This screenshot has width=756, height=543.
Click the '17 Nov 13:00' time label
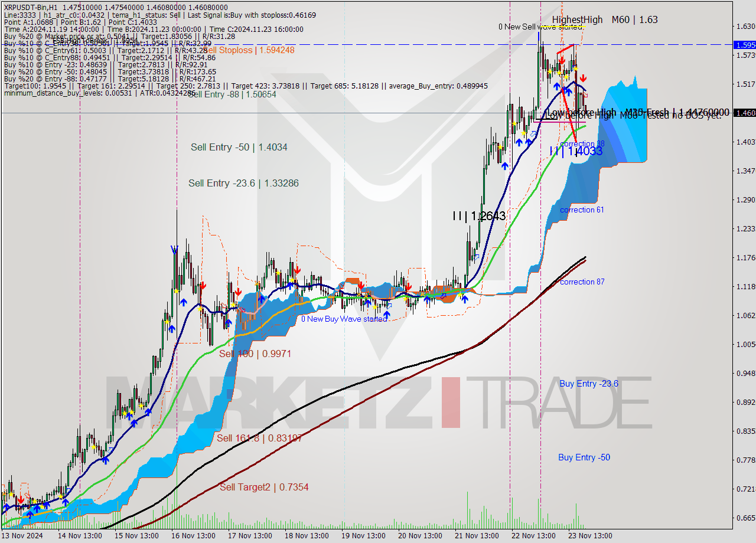pyautogui.click(x=250, y=536)
